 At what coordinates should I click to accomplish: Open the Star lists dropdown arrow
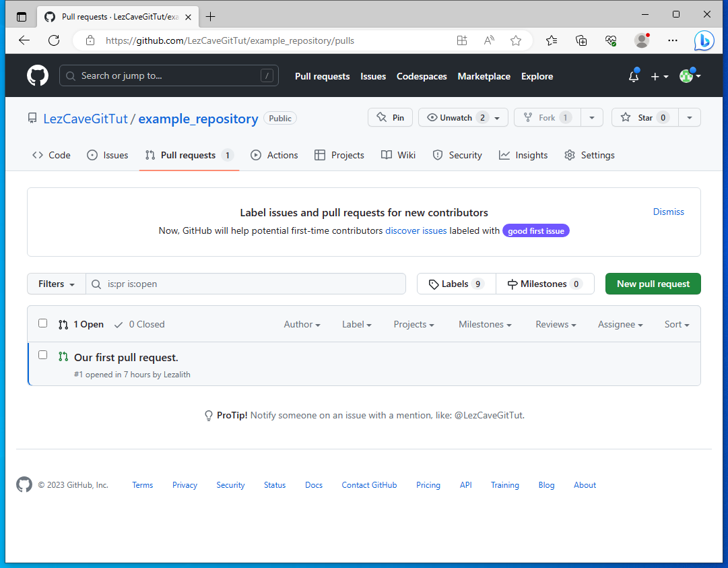pyautogui.click(x=690, y=117)
